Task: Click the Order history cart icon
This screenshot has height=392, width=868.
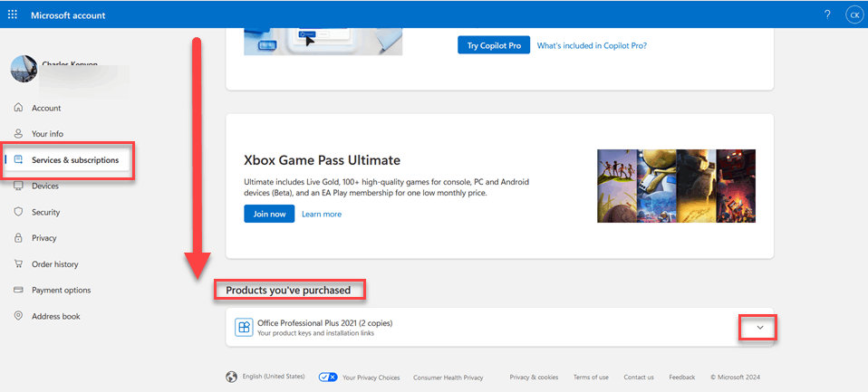Action: tap(18, 263)
